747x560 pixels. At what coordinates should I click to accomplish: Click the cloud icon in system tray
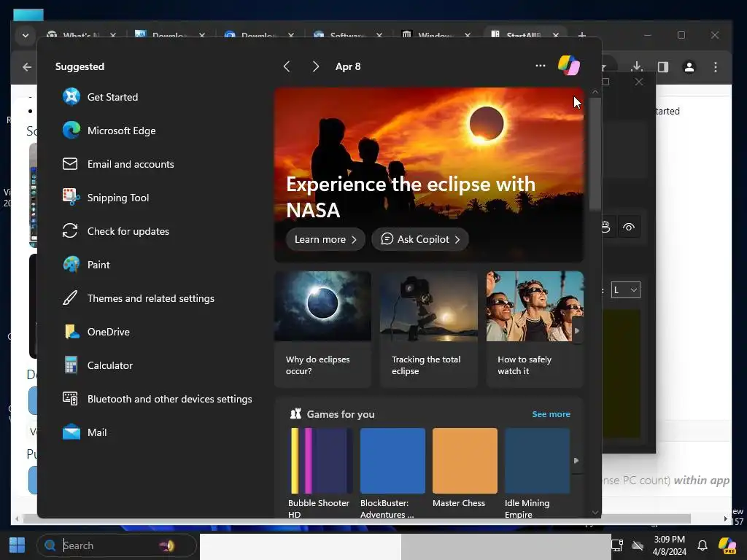(x=638, y=545)
